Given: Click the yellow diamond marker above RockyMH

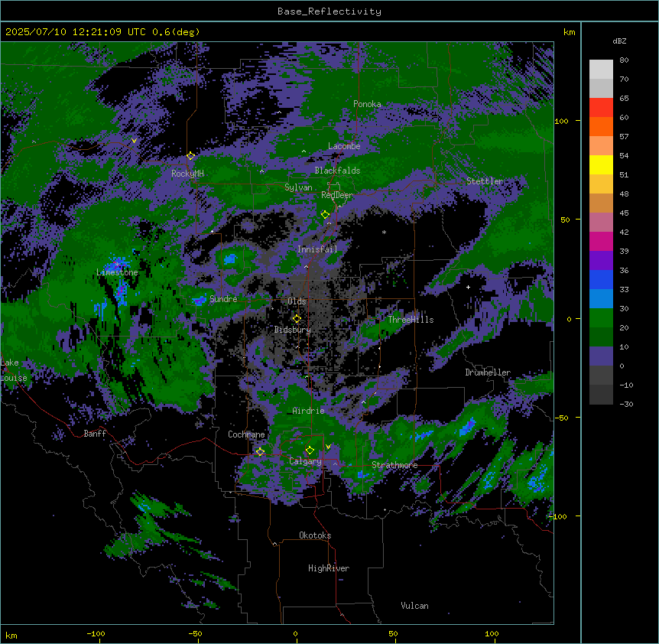Looking at the screenshot, I should [191, 156].
